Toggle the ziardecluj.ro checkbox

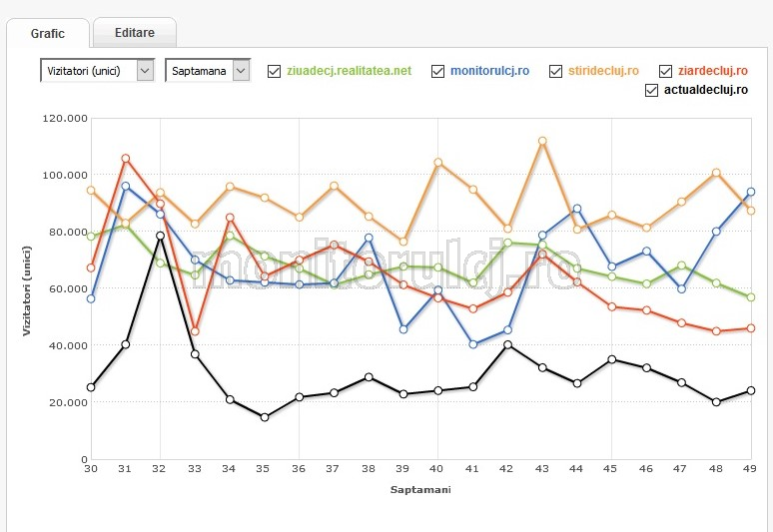point(665,71)
